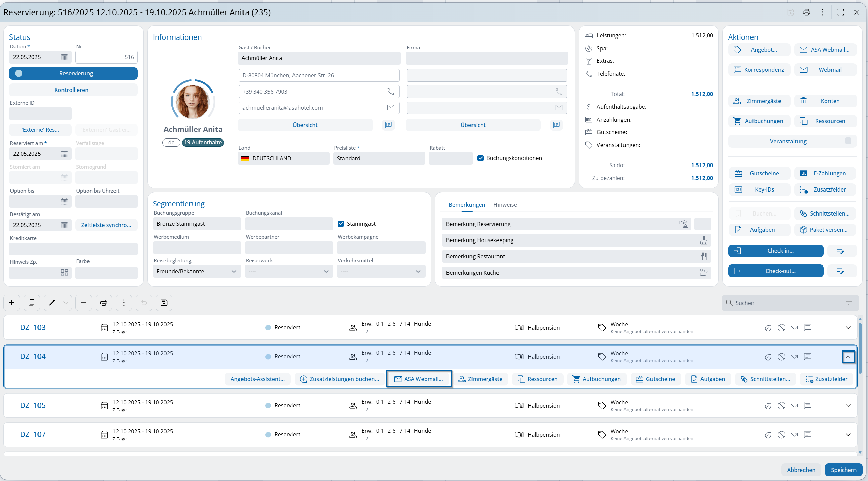Click the filter icon in the Suchen box

point(848,303)
